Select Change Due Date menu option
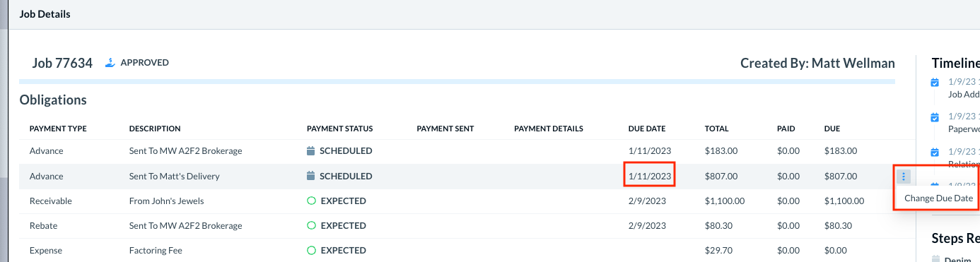Viewport: 980px width, 262px height. click(x=938, y=198)
